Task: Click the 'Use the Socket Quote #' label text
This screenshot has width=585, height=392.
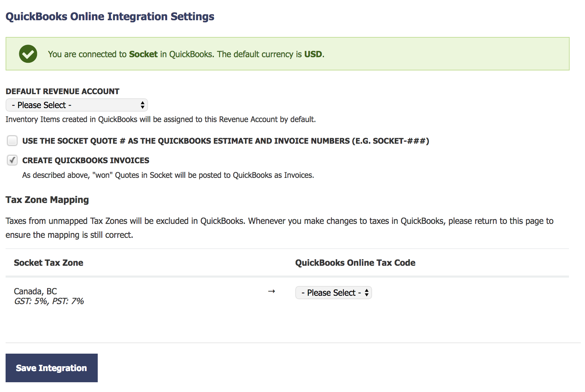Action: pyautogui.click(x=225, y=141)
